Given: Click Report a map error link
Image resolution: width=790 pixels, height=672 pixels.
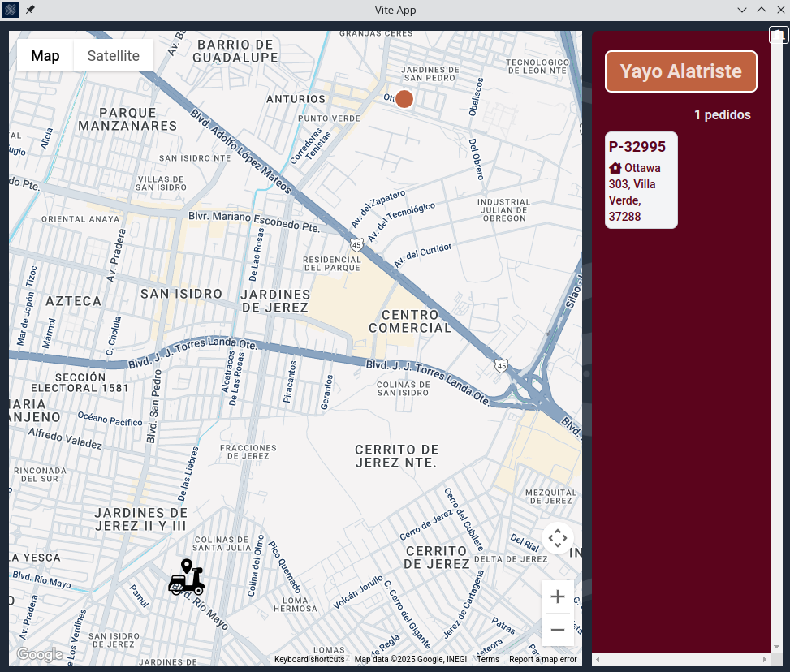Looking at the screenshot, I should pyautogui.click(x=542, y=660).
